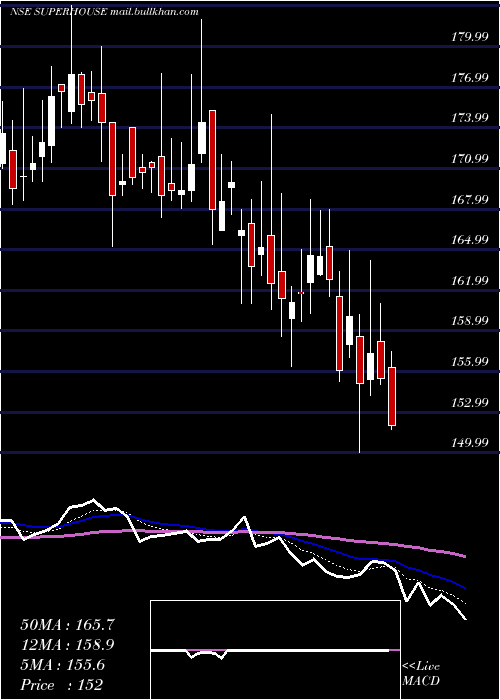The height and width of the screenshot is (700, 500).
Task: Click the 161.99 price axis label
Action: click(x=469, y=280)
